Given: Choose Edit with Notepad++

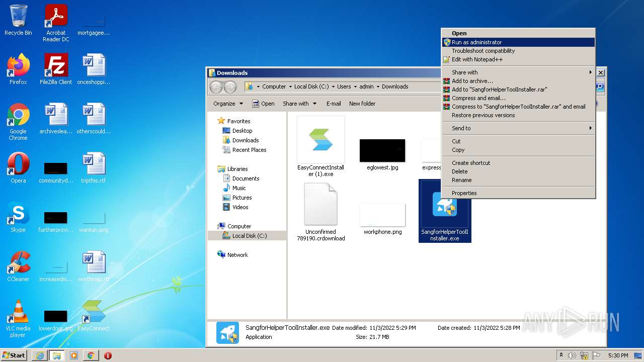Looking at the screenshot, I should coord(518,59).
